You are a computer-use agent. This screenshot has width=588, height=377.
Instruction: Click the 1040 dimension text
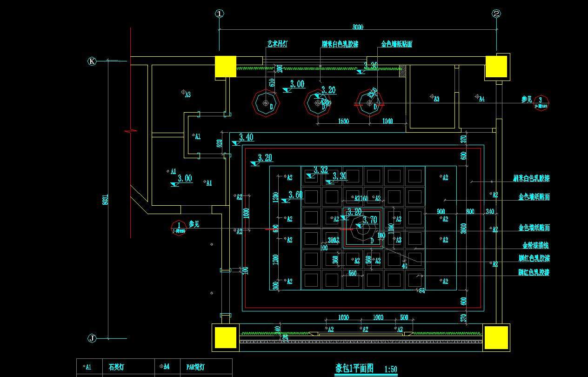click(387, 121)
